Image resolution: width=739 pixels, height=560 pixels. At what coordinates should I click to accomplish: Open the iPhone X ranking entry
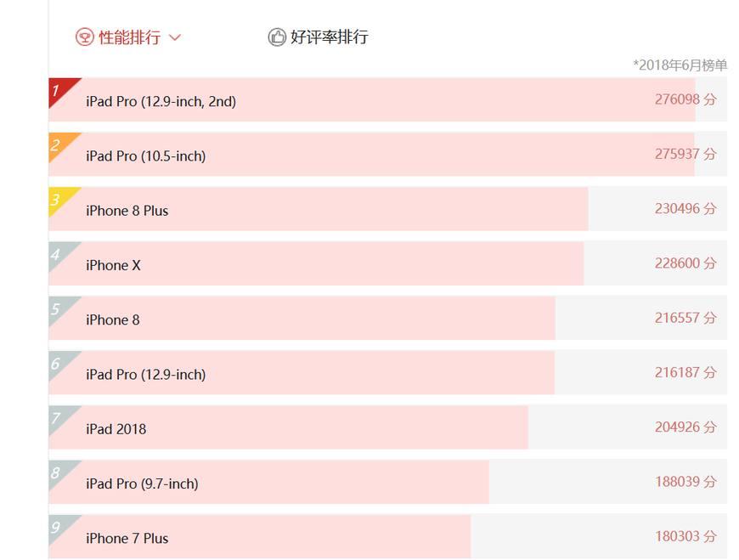tap(113, 265)
